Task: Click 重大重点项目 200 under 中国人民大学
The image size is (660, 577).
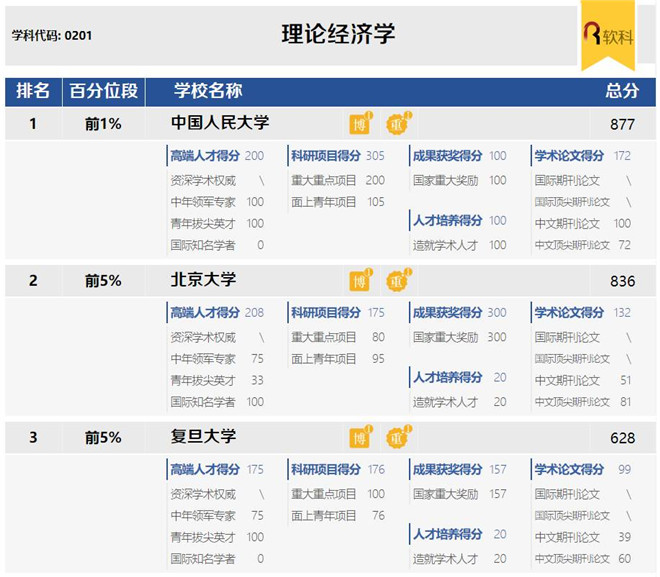Action: pyautogui.click(x=338, y=181)
